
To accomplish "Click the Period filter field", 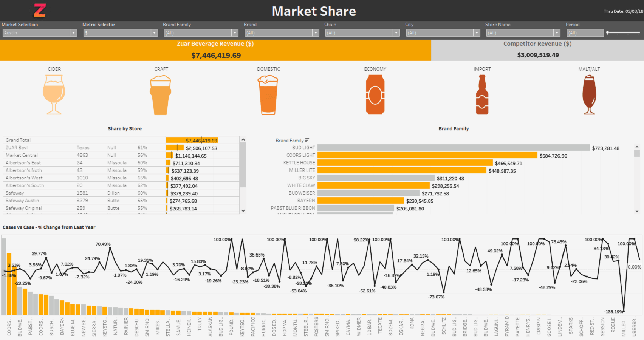I will pos(585,33).
